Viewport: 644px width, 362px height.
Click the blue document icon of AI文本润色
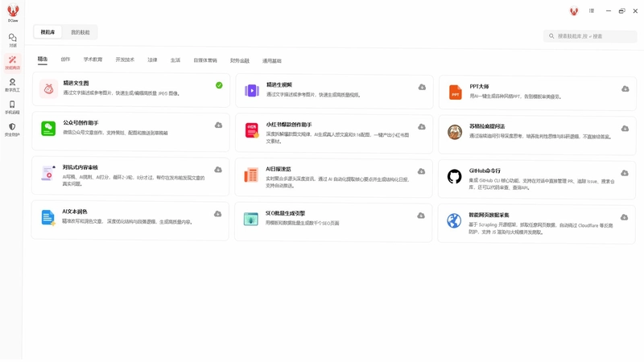[x=48, y=217]
